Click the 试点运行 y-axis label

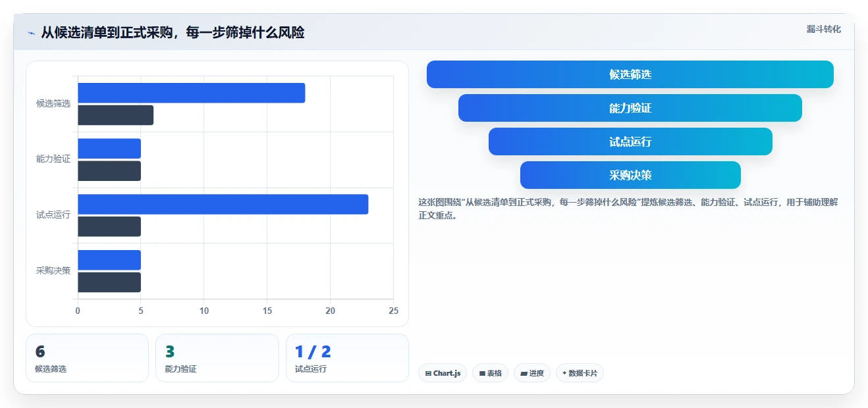tap(53, 215)
